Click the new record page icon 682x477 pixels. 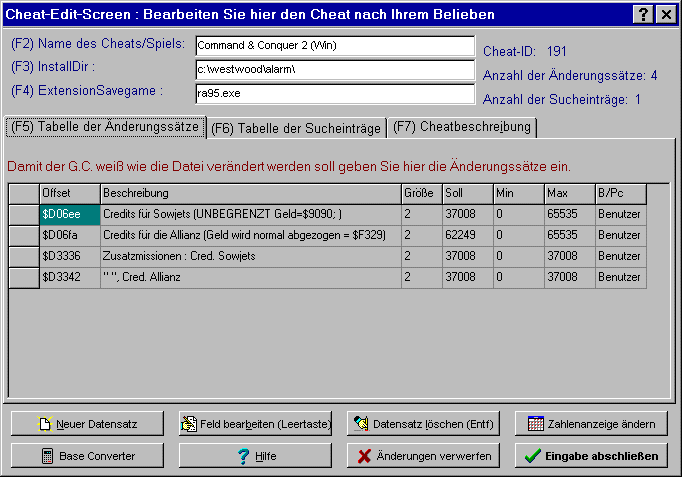45,424
